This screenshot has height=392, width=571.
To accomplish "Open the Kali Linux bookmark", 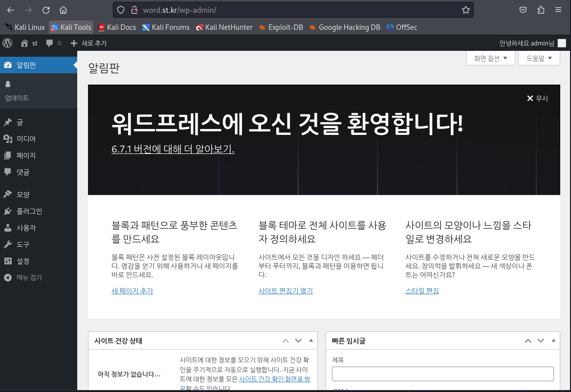I will (x=25, y=27).
